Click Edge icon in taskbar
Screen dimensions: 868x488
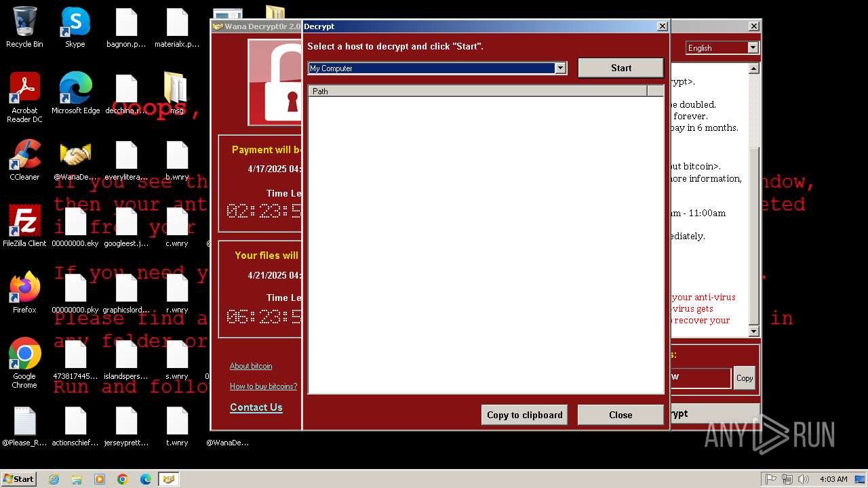[146, 479]
